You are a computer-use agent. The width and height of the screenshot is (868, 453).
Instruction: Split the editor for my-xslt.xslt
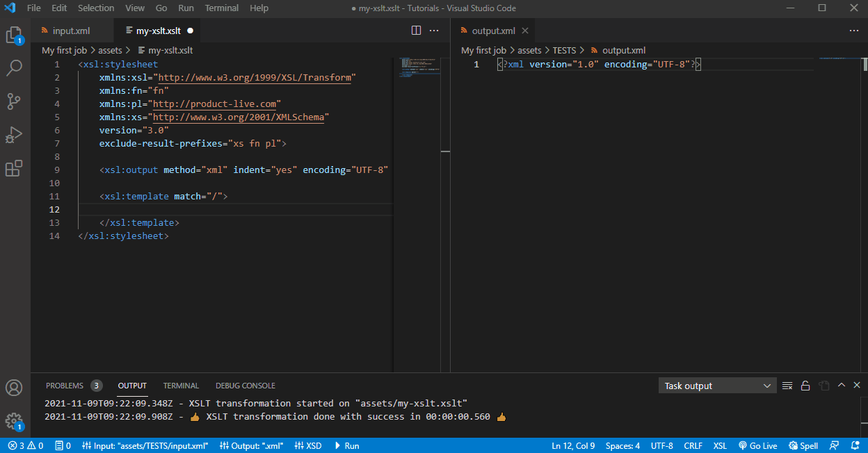point(415,31)
